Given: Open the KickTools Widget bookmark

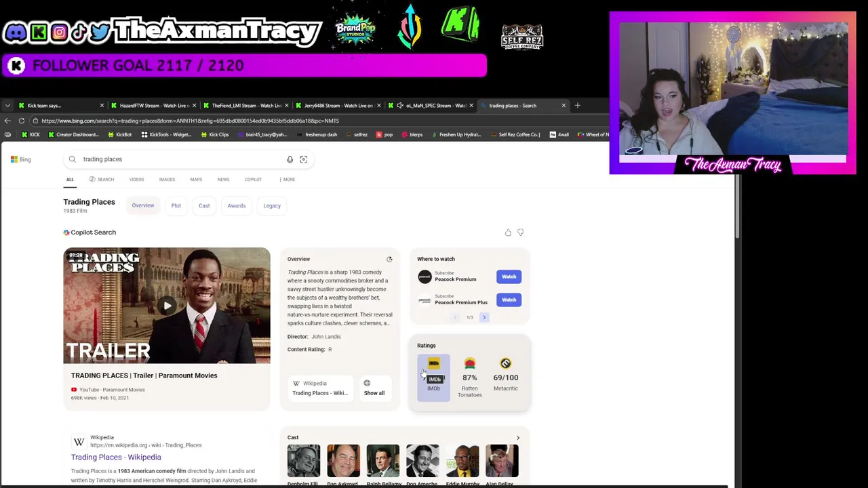Looking at the screenshot, I should (x=166, y=134).
